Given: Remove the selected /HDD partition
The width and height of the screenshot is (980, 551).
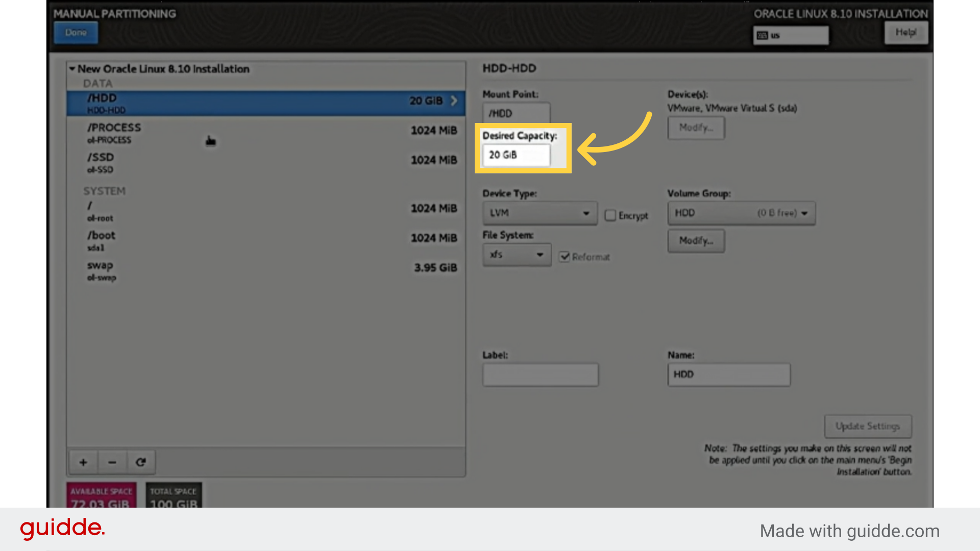Looking at the screenshot, I should (112, 462).
